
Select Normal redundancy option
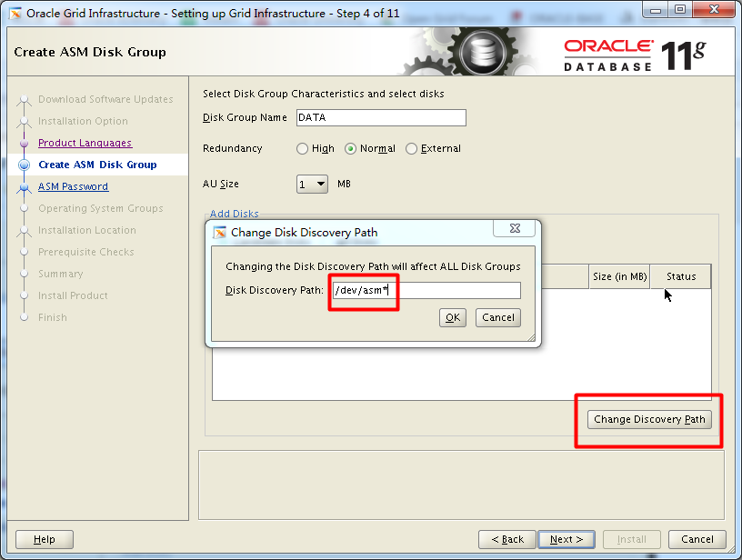[350, 149]
